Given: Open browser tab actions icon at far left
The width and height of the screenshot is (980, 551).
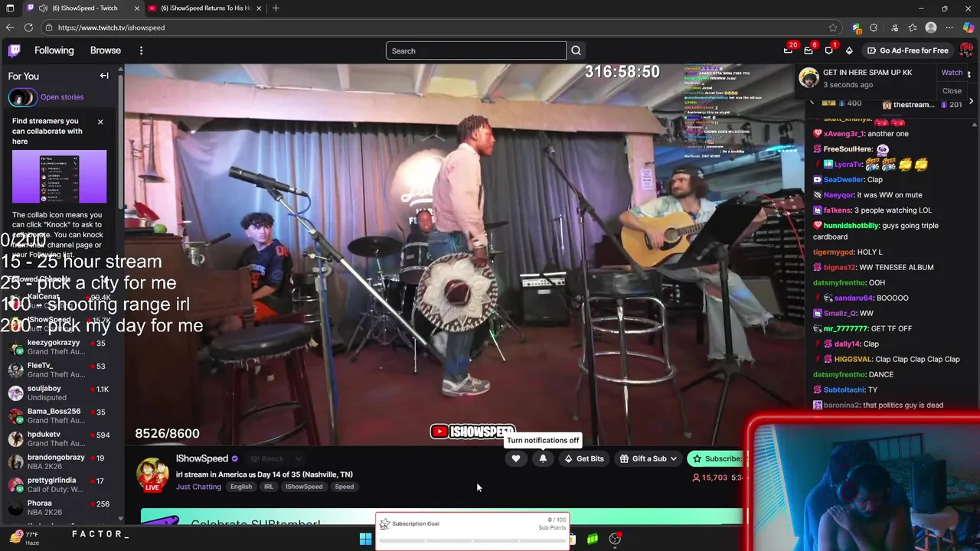Looking at the screenshot, I should [9, 8].
